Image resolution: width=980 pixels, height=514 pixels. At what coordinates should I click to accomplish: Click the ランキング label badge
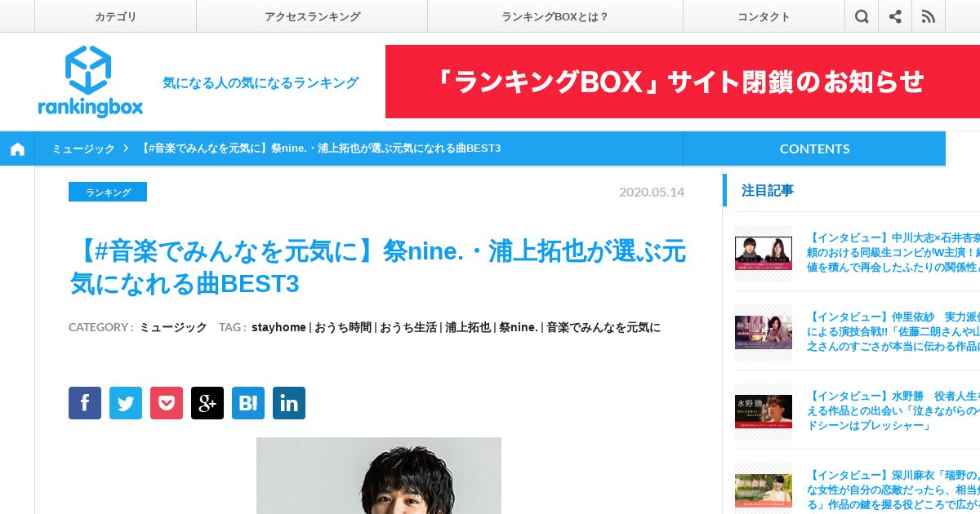pyautogui.click(x=108, y=193)
